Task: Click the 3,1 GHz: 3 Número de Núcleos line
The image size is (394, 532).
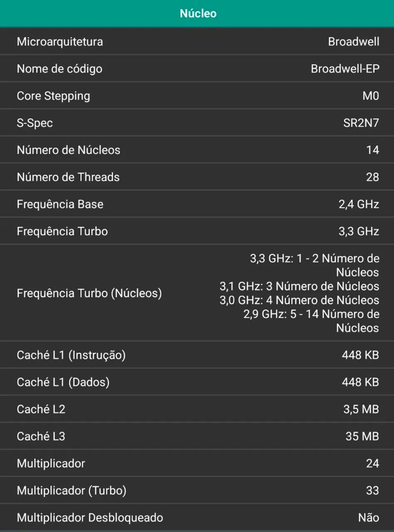Action: (x=299, y=286)
